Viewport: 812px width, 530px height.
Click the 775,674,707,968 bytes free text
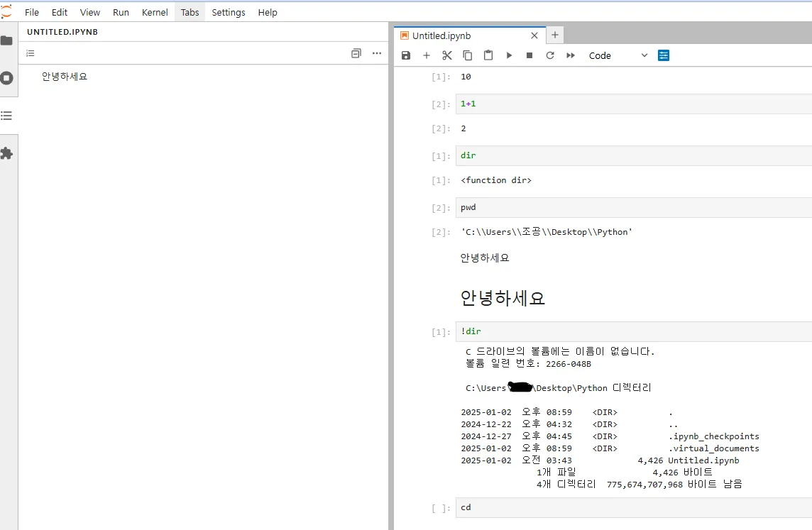tap(674, 485)
